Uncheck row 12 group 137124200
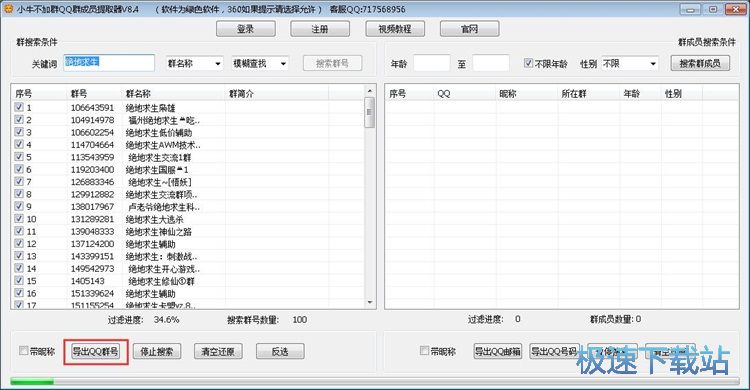This screenshot has height=390, width=750. point(19,244)
